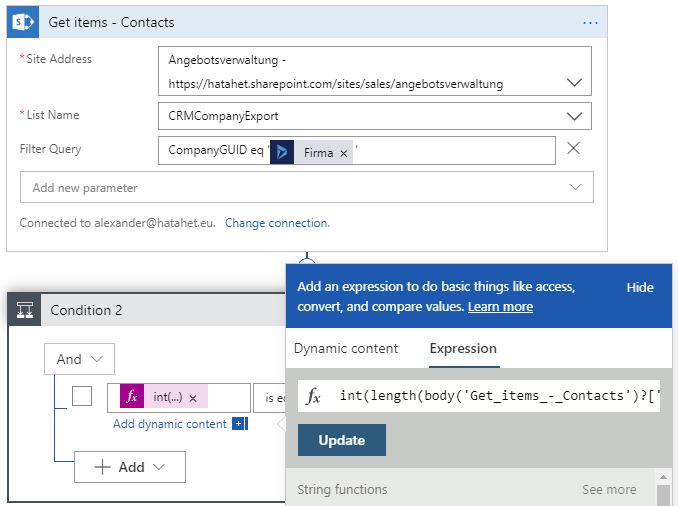Expand the List Name dropdown
The height and width of the screenshot is (506, 678).
574,116
